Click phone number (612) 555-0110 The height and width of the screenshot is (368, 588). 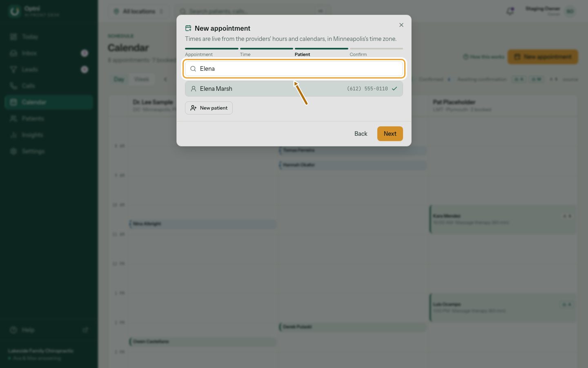coord(367,89)
